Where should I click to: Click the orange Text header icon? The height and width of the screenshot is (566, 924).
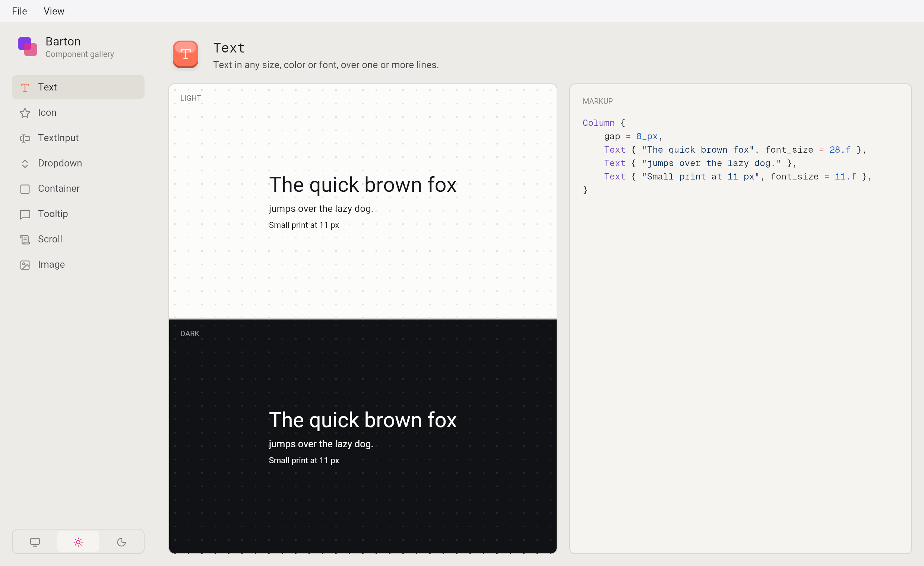coord(185,54)
